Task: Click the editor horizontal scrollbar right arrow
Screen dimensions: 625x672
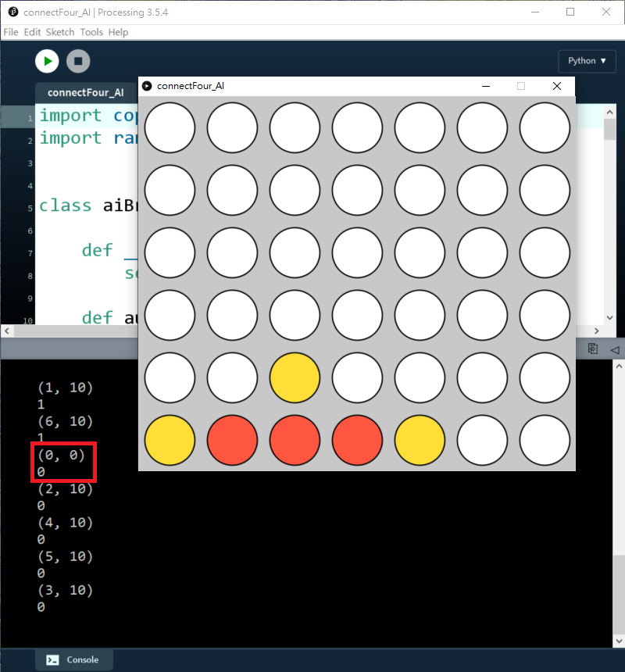Action: (x=597, y=331)
